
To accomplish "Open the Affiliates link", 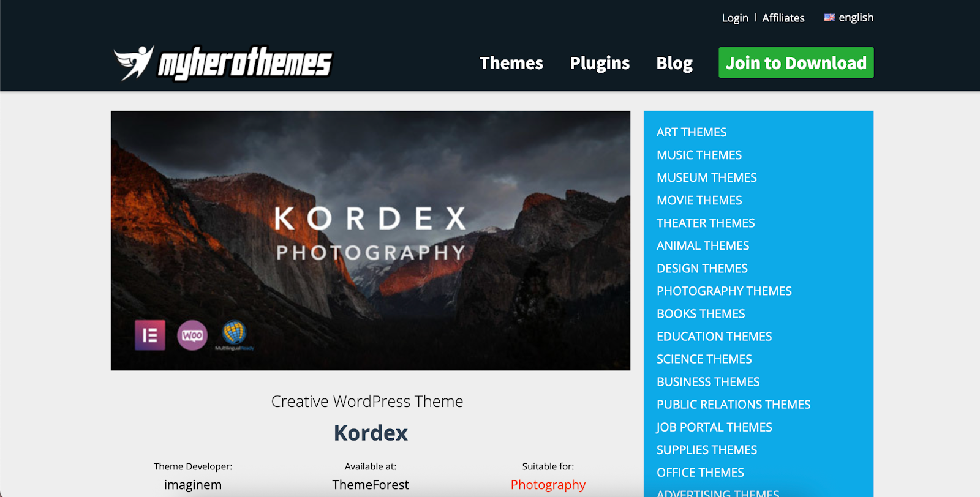I will 783,18.
